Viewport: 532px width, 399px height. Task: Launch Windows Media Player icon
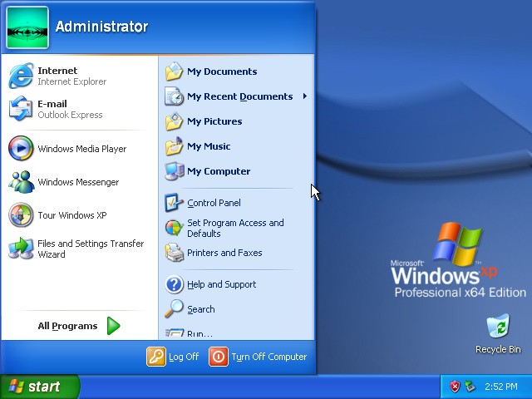[x=21, y=148]
